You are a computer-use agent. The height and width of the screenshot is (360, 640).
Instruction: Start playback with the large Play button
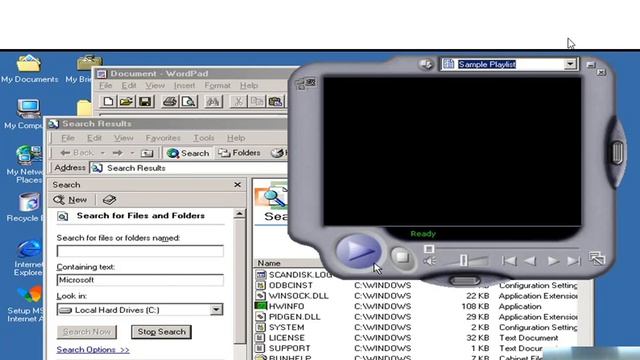pyautogui.click(x=359, y=251)
